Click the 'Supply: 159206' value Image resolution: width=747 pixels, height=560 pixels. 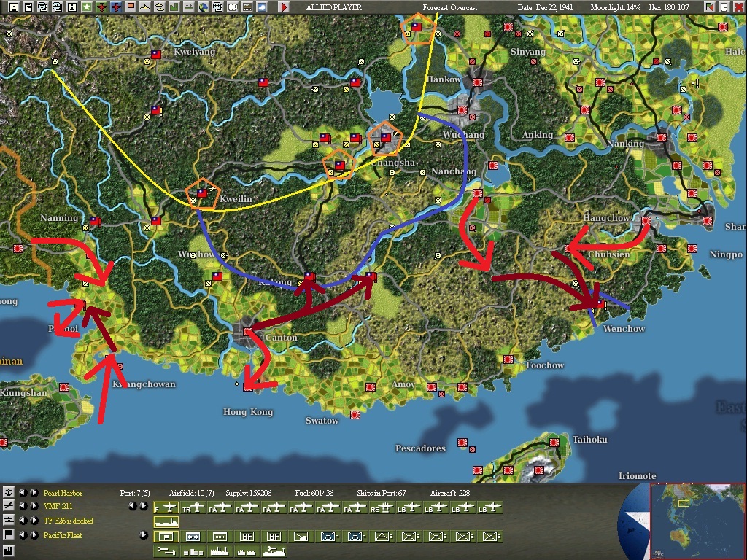pos(248,493)
